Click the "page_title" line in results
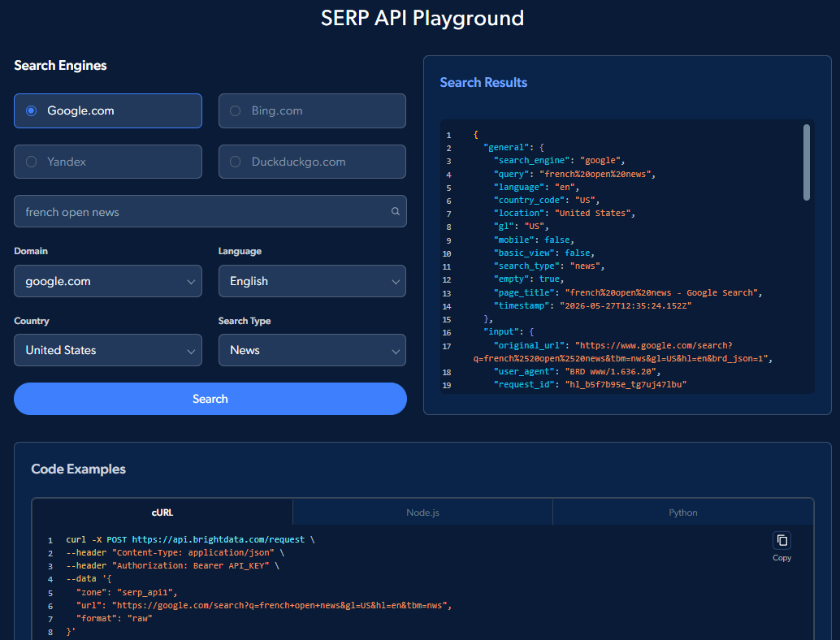Screen dimensions: 840x640 pos(628,293)
